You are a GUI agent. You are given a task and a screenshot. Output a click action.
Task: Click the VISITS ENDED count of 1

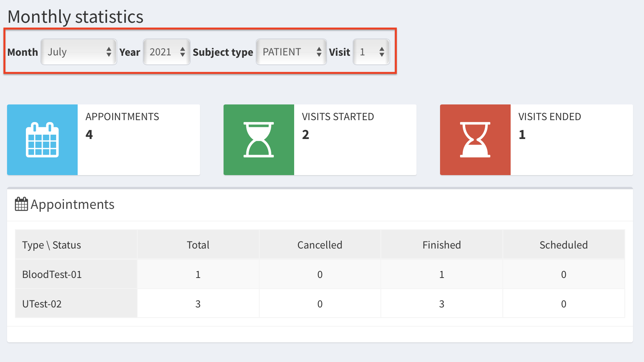click(x=522, y=135)
